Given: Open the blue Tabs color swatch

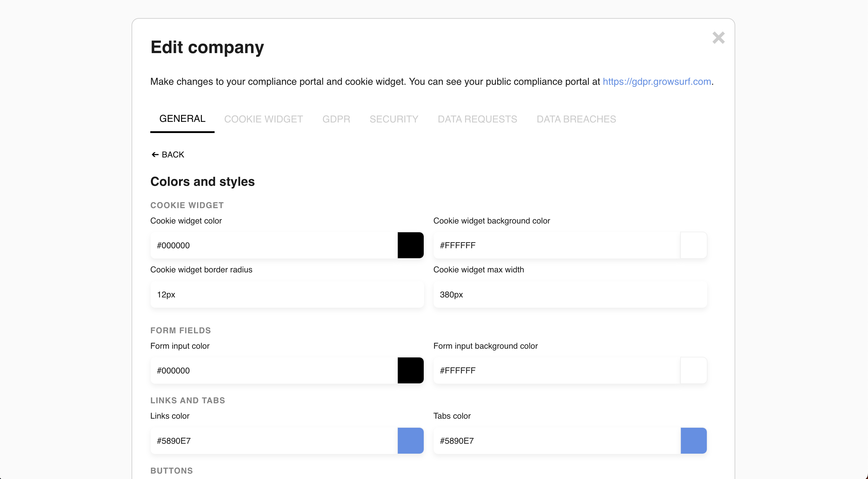Looking at the screenshot, I should [x=693, y=441].
